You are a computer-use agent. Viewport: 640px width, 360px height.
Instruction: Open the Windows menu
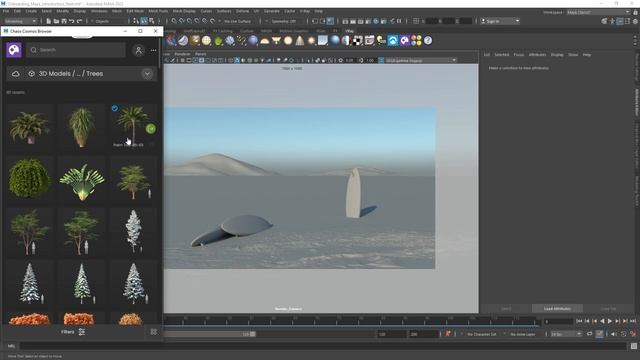99,11
